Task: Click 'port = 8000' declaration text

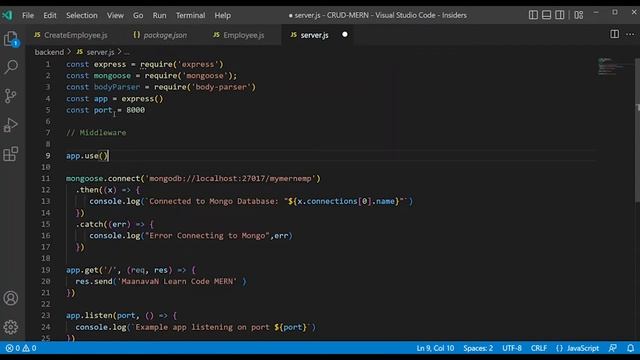Action: [119, 110]
